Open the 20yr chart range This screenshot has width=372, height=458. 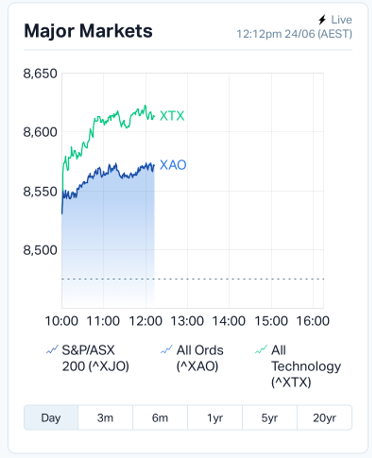[325, 418]
